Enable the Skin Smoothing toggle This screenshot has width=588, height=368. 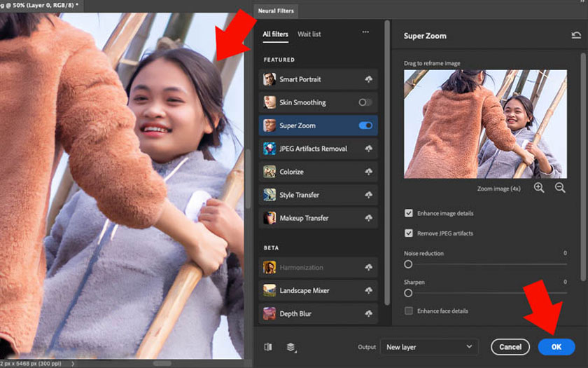coord(365,102)
